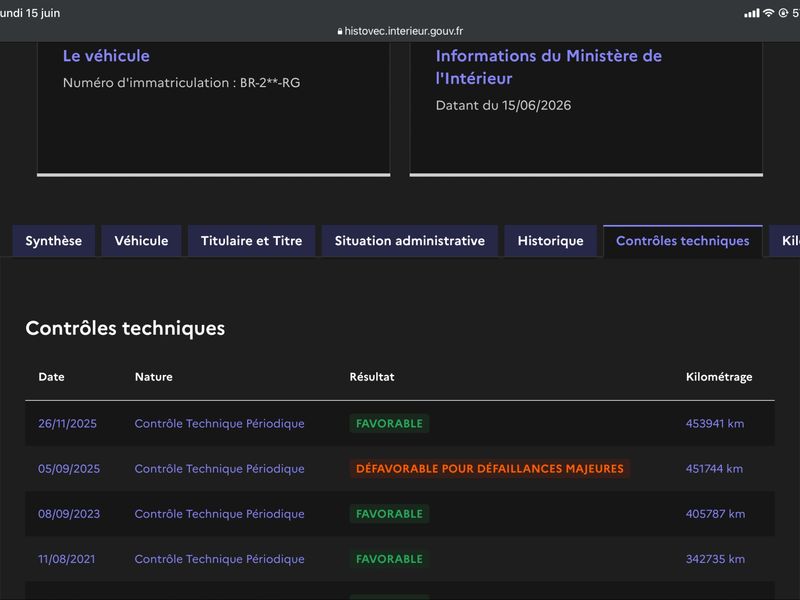800x600 pixels.
Task: Select the 08/09/2023 date cell
Action: 69,514
